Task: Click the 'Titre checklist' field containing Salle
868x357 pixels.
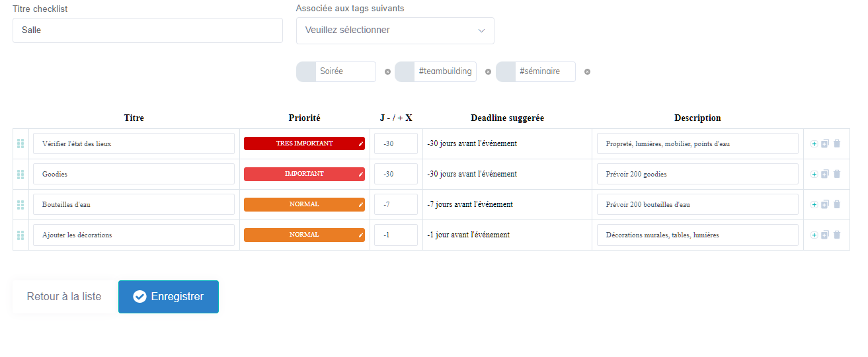Action: 147,30
